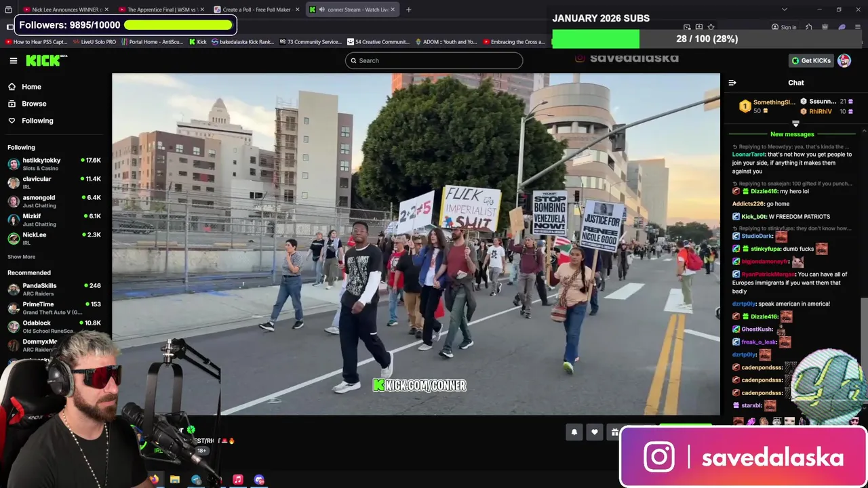Viewport: 868px width, 488px height.
Task: Click StudioDark username in chat
Action: (757, 237)
